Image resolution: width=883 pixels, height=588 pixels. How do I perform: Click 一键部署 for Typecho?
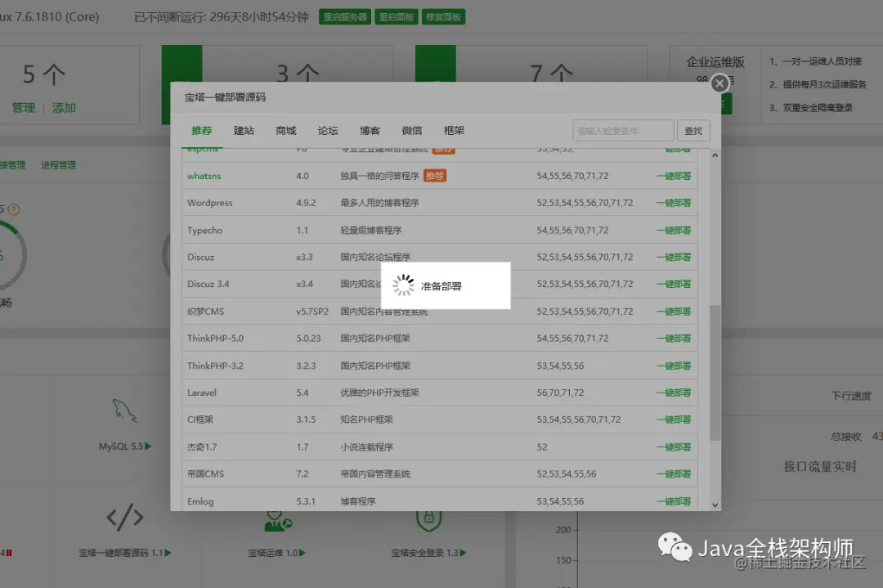(x=674, y=230)
